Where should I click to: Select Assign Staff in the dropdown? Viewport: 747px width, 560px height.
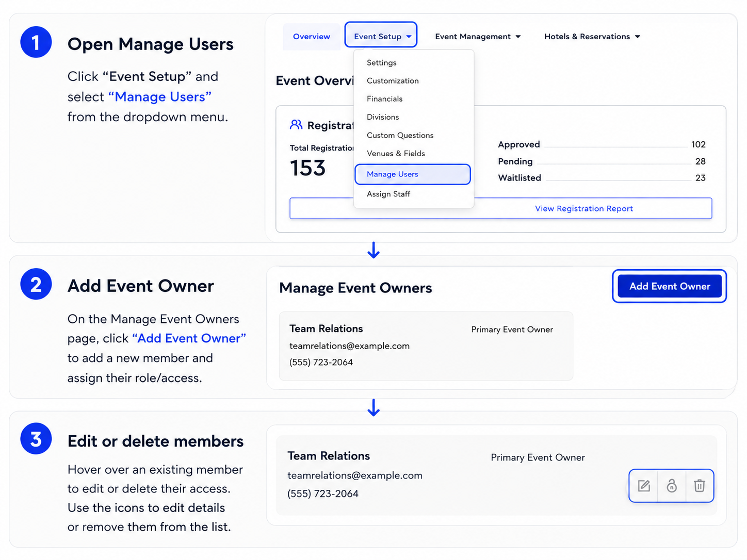point(388,194)
